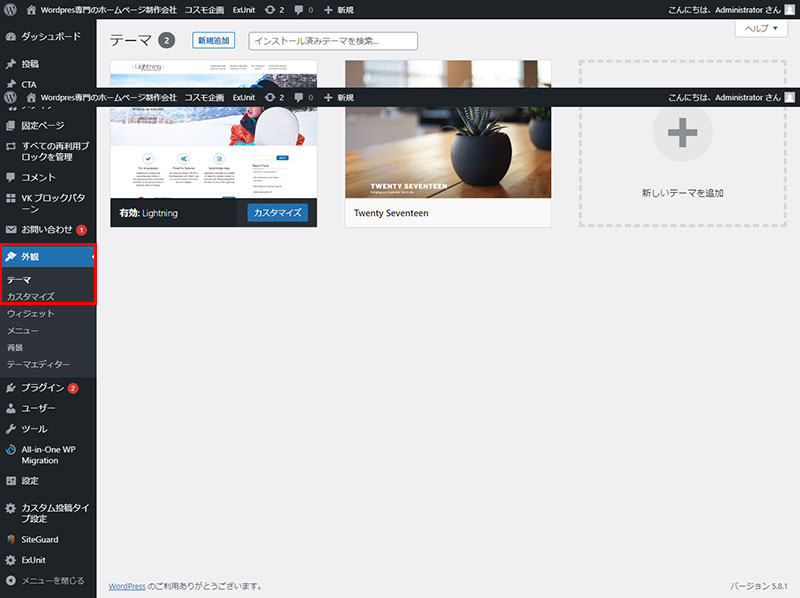Click the 新規追加 add new button
800x598 pixels.
coord(212,41)
